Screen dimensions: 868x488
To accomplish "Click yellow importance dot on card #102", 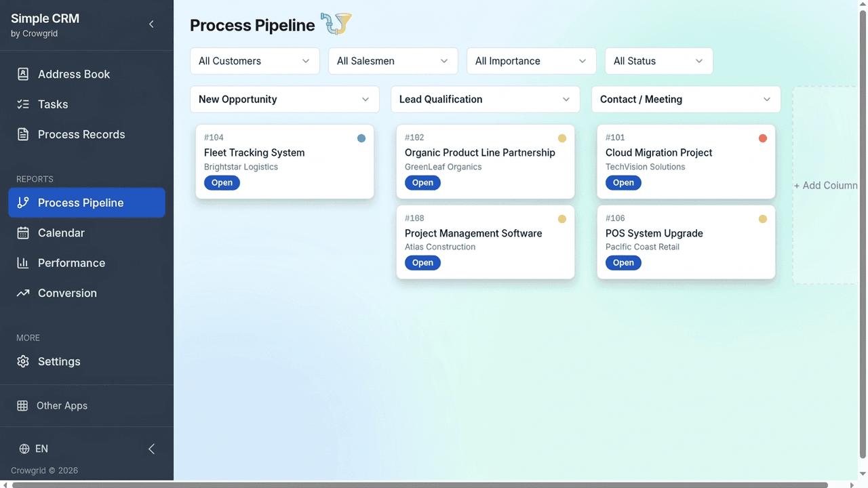I will pos(562,138).
